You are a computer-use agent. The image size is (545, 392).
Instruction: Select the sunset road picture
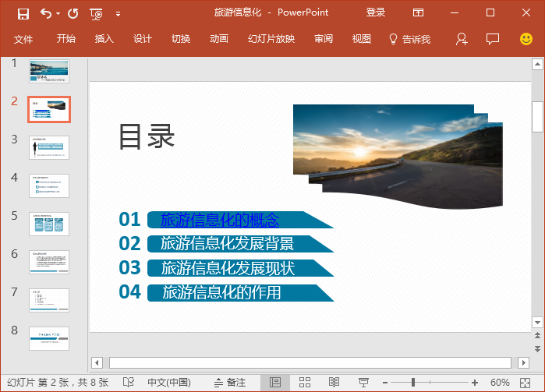coord(398,157)
